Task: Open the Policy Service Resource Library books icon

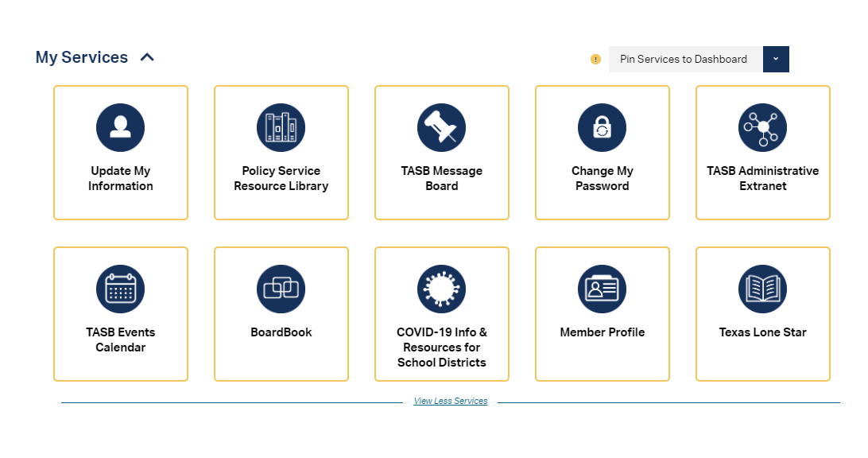Action: pyautogui.click(x=281, y=127)
